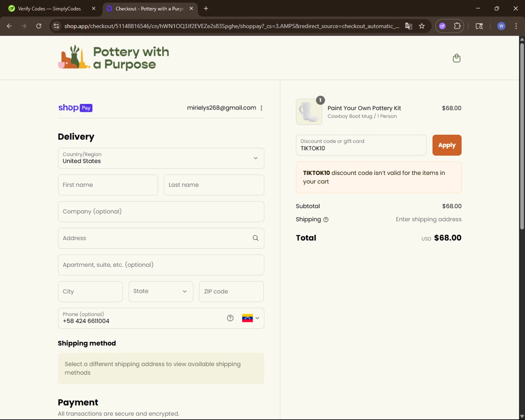Click the browser forward arrow
This screenshot has height=420, width=525.
click(x=24, y=26)
